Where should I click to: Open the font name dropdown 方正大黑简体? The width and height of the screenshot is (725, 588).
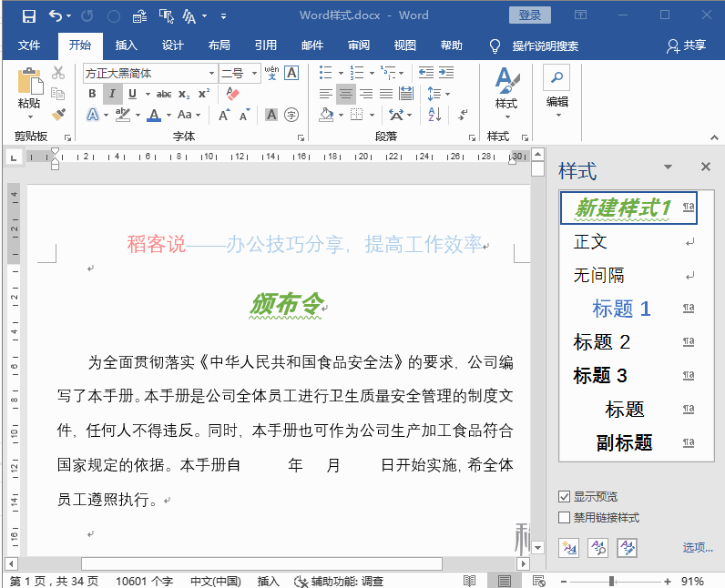point(210,74)
